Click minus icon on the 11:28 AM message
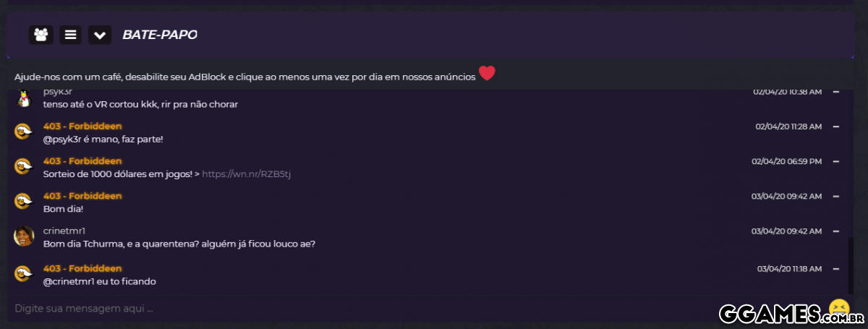 coord(835,127)
